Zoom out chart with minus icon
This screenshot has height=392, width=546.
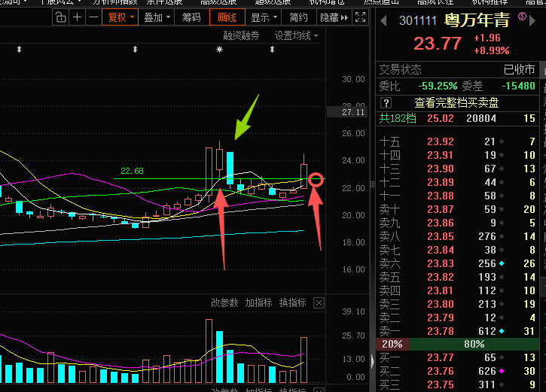tap(93, 17)
